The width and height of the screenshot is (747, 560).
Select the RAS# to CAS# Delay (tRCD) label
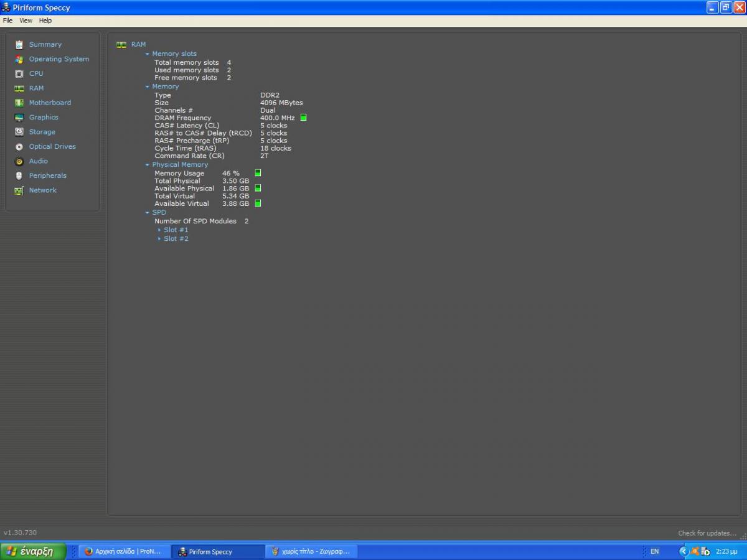203,133
